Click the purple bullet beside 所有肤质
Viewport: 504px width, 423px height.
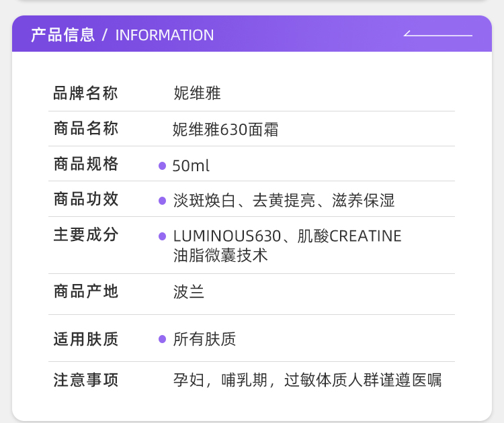pyautogui.click(x=162, y=339)
